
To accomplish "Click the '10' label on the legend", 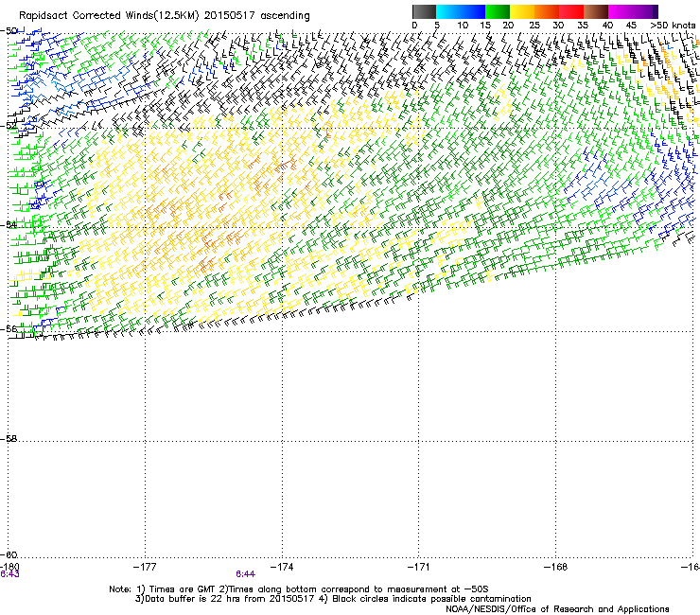I will coord(463,26).
